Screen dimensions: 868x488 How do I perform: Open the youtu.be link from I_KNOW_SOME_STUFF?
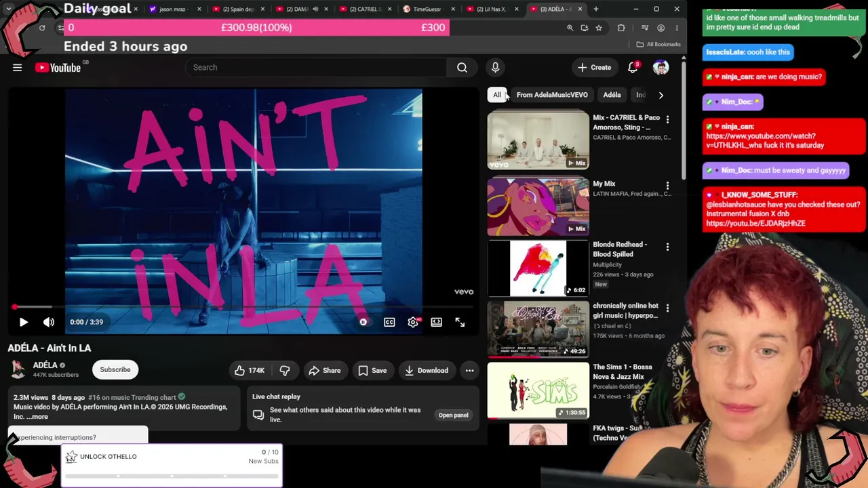click(755, 223)
